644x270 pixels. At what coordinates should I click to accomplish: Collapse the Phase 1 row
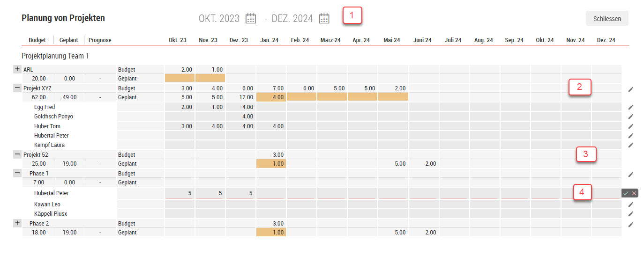(x=17, y=173)
